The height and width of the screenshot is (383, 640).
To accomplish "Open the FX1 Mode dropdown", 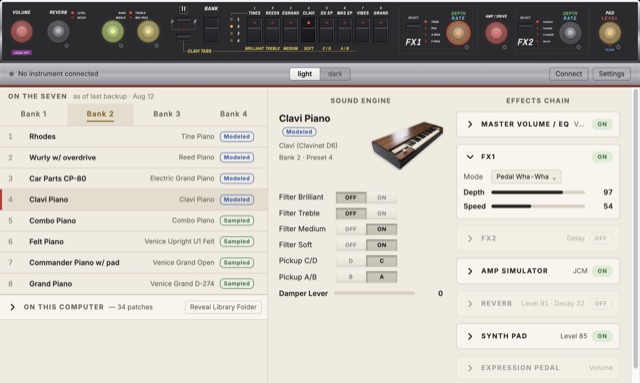I will [526, 177].
